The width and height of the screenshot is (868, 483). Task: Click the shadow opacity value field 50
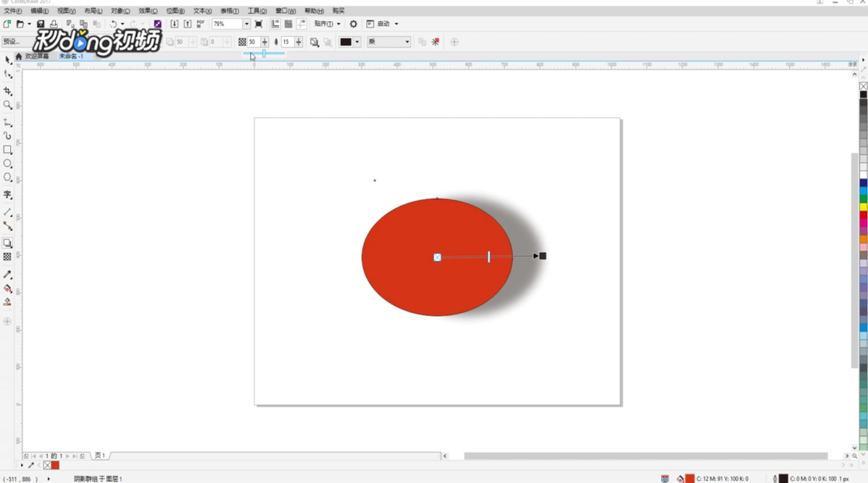tap(253, 42)
